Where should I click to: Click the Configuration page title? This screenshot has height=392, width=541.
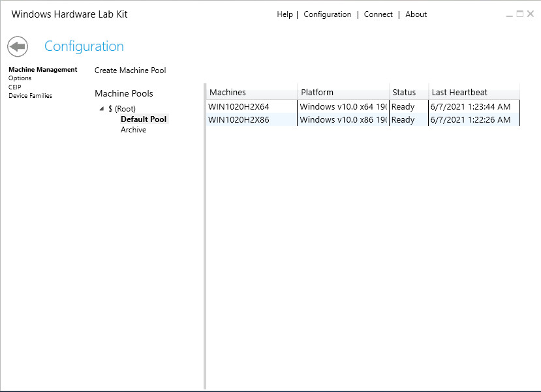pyautogui.click(x=84, y=46)
